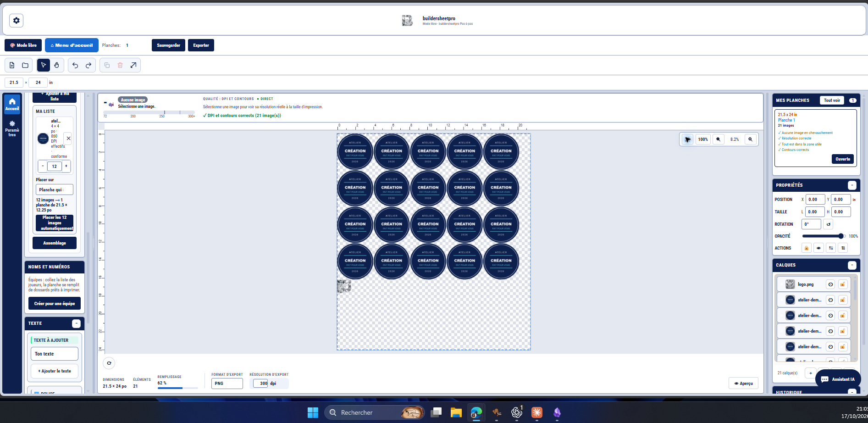Duplicate selection with copy icon

coord(107,65)
